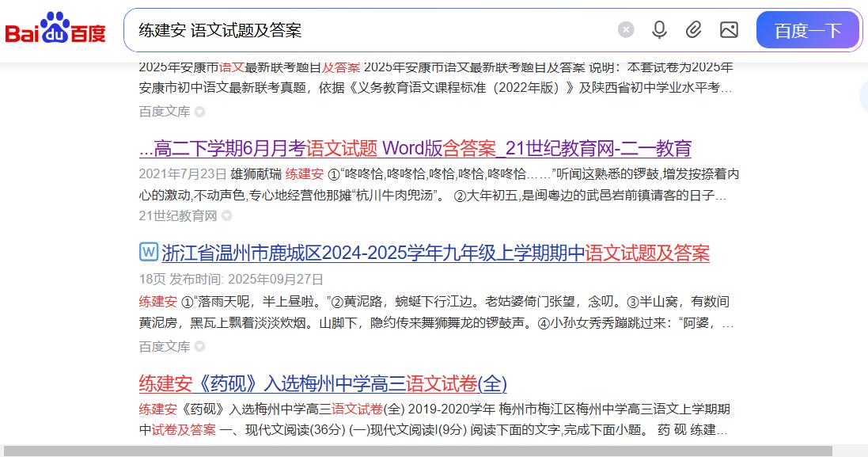
Task: Click the paperclip file upload icon
Action: click(694, 30)
